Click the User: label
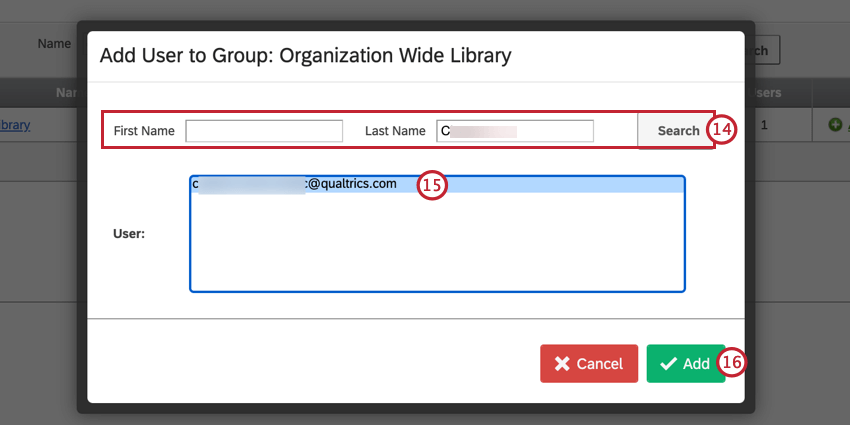The image size is (850, 425). tap(129, 234)
